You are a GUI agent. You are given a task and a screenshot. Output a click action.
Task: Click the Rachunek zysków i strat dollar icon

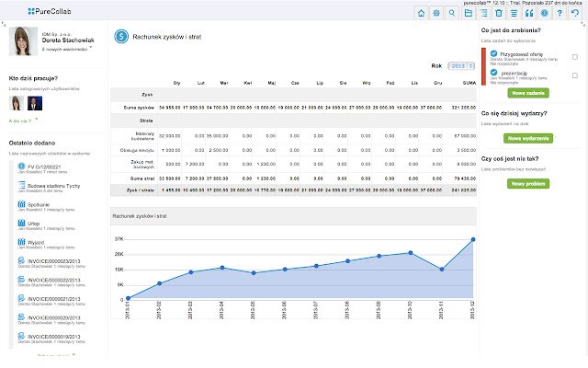121,37
